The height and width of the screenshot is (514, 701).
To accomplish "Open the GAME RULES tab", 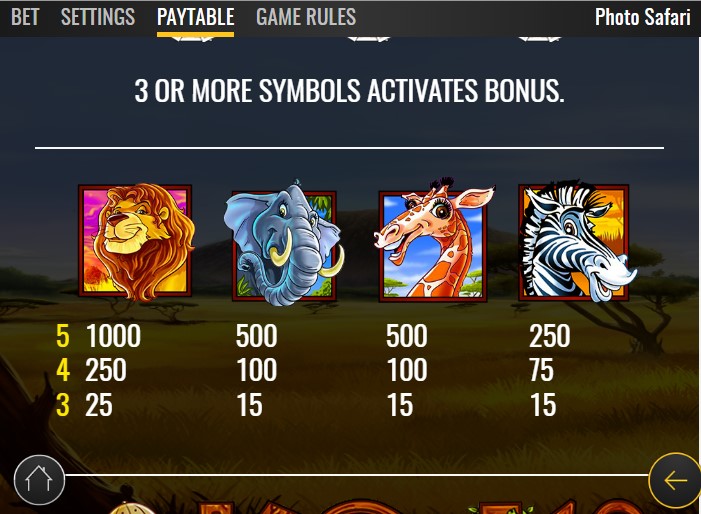I will tap(306, 17).
